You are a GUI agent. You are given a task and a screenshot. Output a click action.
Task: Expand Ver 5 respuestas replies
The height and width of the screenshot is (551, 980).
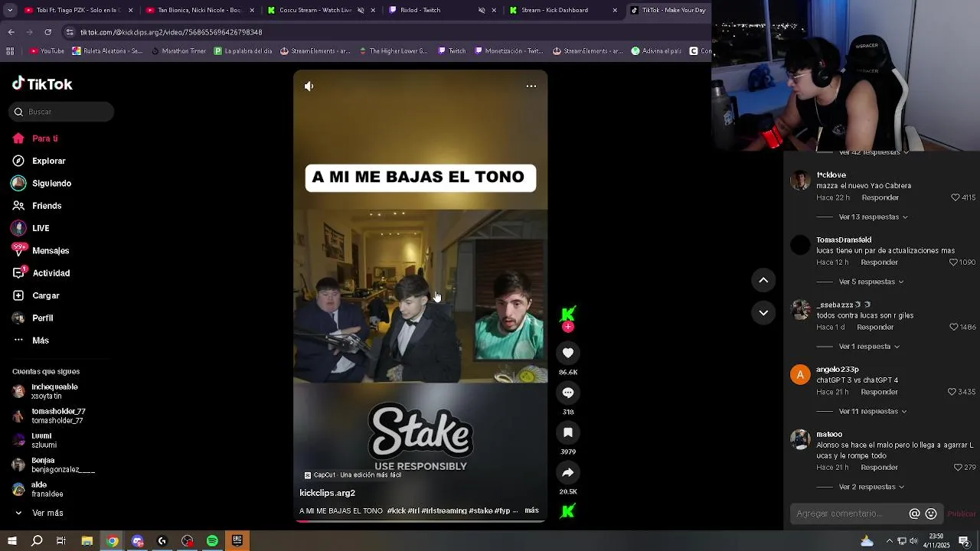871,282
